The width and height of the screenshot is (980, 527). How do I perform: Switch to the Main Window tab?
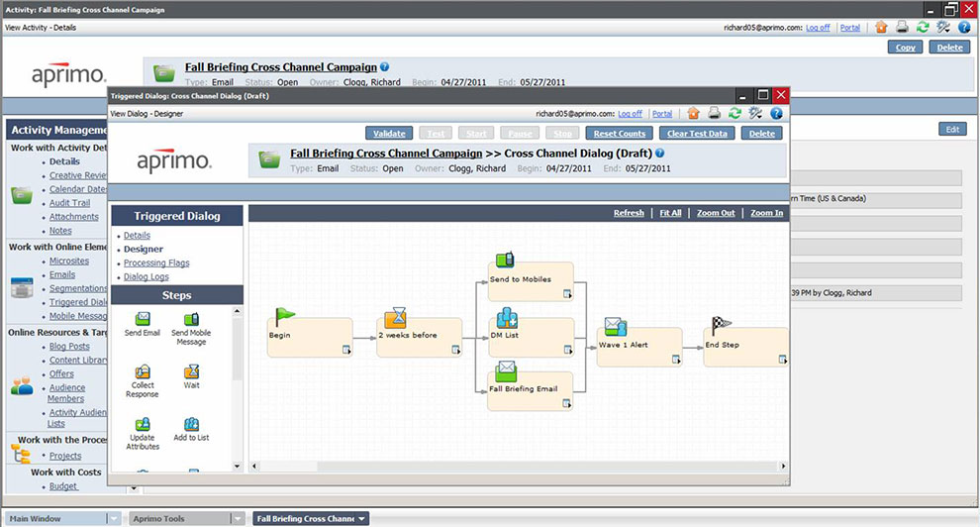[55, 518]
